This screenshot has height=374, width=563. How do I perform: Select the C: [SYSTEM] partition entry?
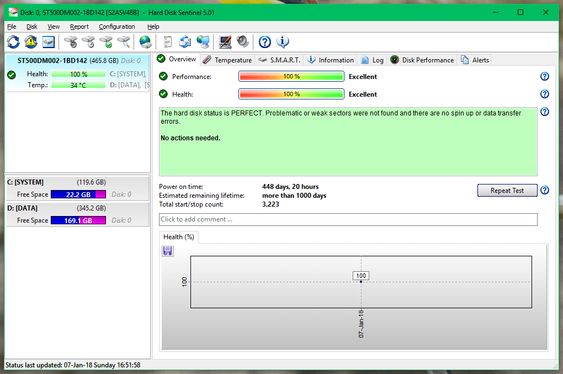pyautogui.click(x=78, y=188)
